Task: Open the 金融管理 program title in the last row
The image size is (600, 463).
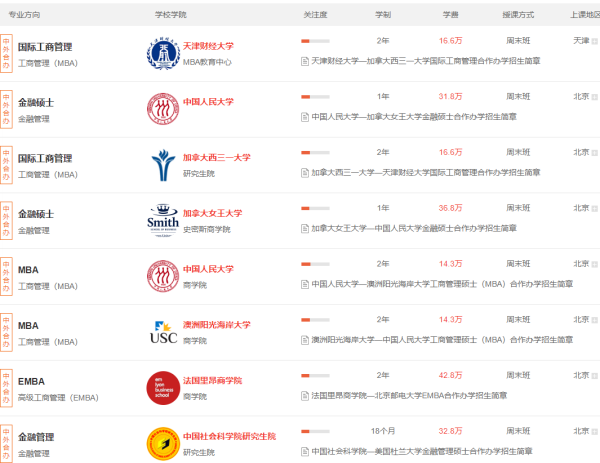Action: [x=36, y=437]
